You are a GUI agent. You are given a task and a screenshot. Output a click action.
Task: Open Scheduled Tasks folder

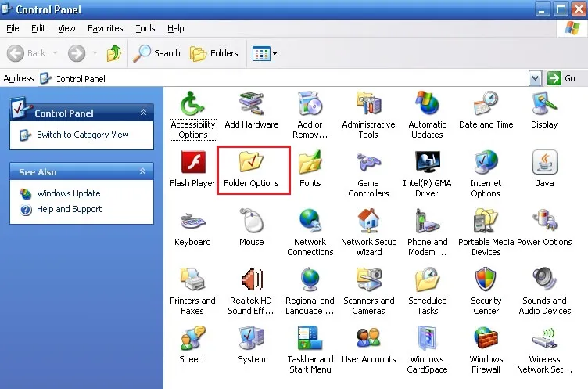pyautogui.click(x=427, y=291)
